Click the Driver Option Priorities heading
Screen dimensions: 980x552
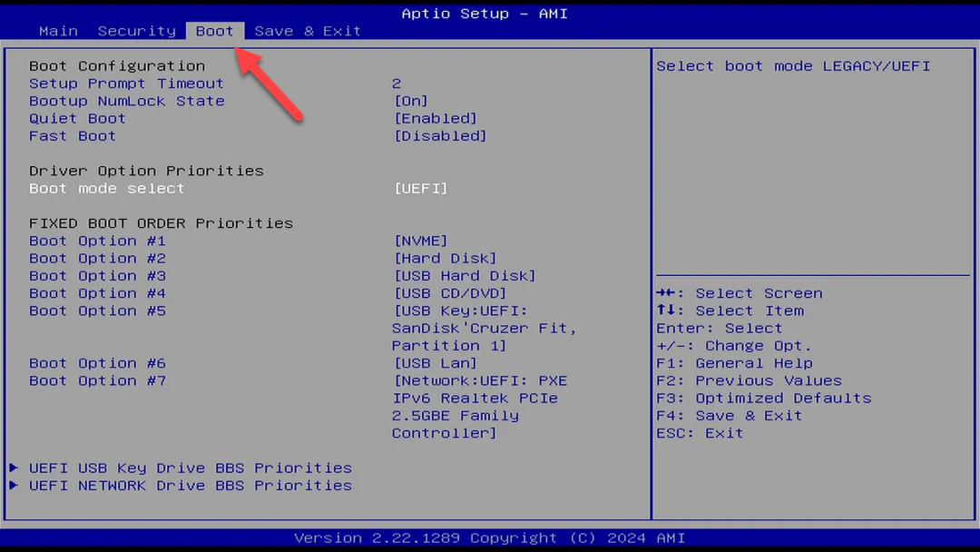(146, 171)
